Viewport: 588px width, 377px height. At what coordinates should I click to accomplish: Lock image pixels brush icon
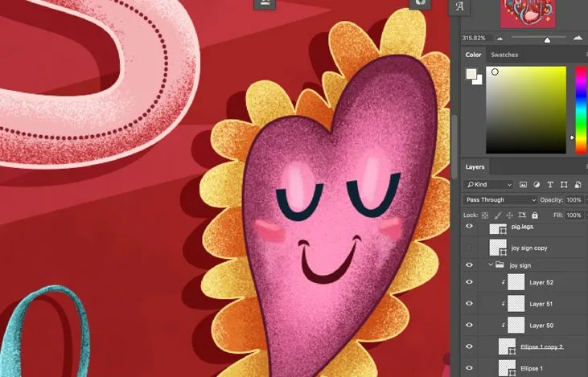(497, 215)
